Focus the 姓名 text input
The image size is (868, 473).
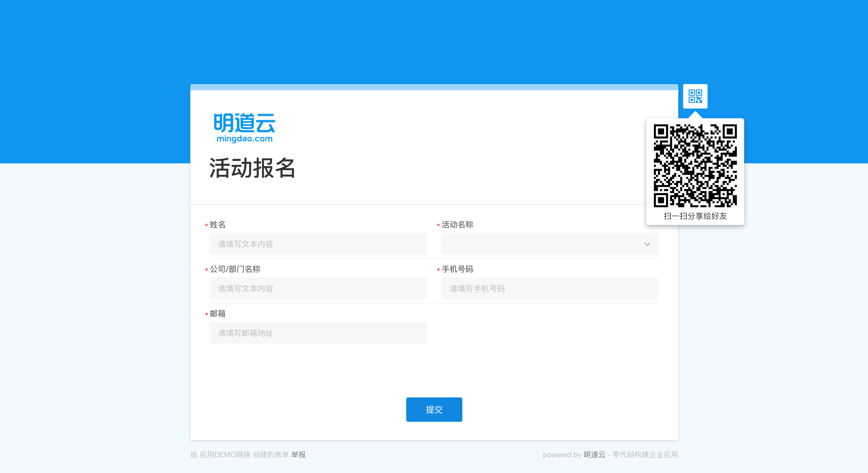pos(318,244)
